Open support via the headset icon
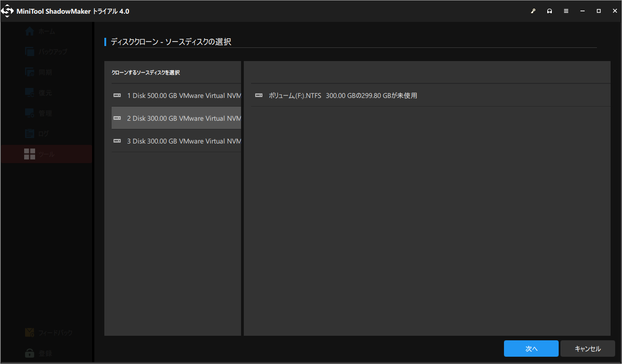The width and height of the screenshot is (622, 364). 550,10
